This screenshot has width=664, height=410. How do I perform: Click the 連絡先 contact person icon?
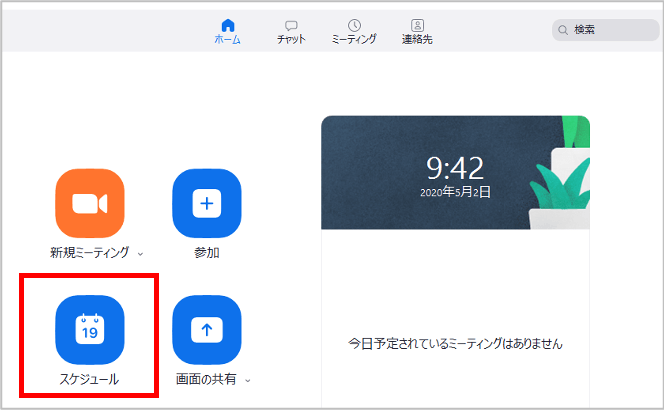pyautogui.click(x=417, y=25)
